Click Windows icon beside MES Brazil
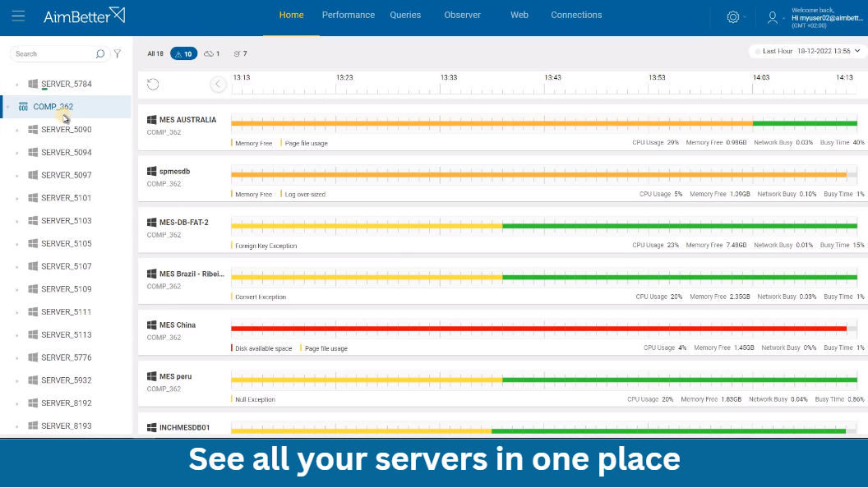The height and width of the screenshot is (488, 868). coord(152,274)
